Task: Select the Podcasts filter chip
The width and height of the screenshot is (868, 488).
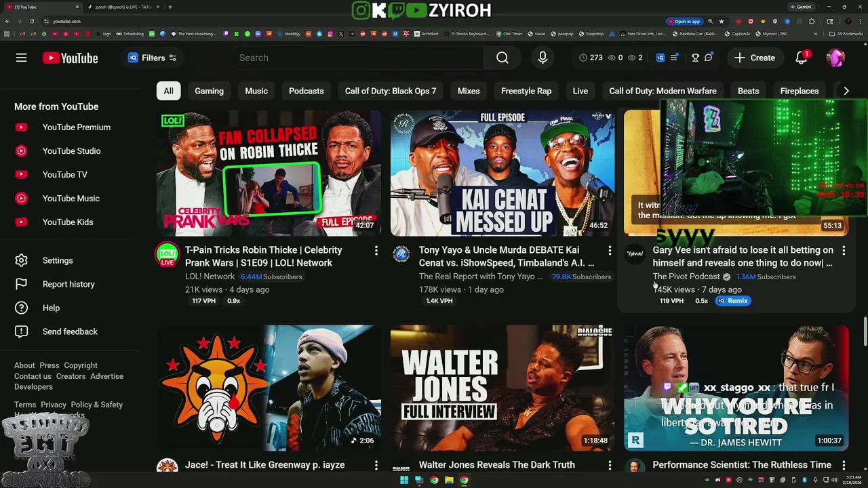Action: (307, 91)
